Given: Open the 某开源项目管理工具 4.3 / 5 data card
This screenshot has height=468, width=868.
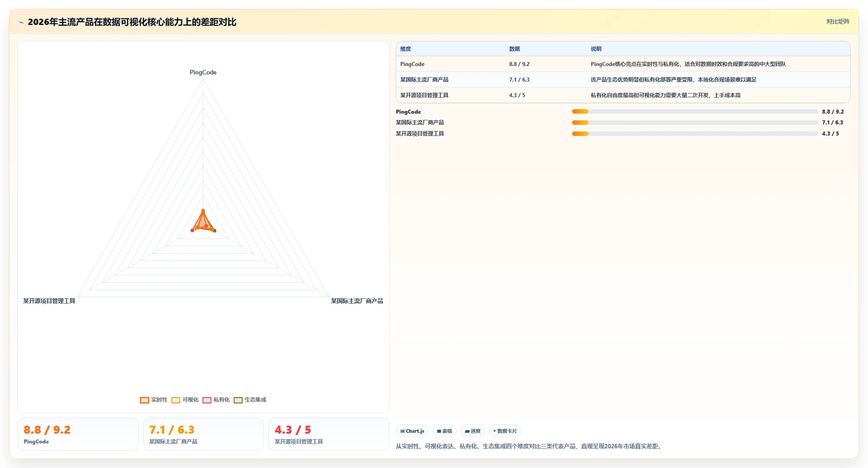Looking at the screenshot, I should [x=329, y=434].
